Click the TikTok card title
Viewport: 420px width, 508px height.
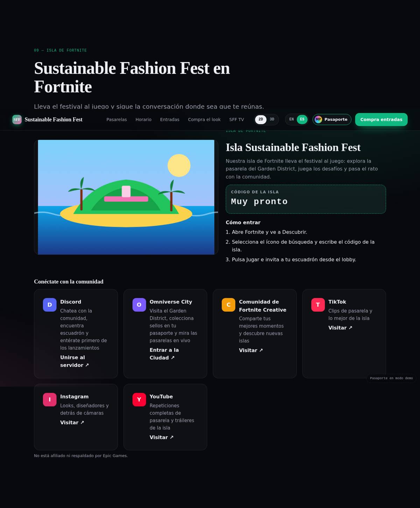coord(337,302)
